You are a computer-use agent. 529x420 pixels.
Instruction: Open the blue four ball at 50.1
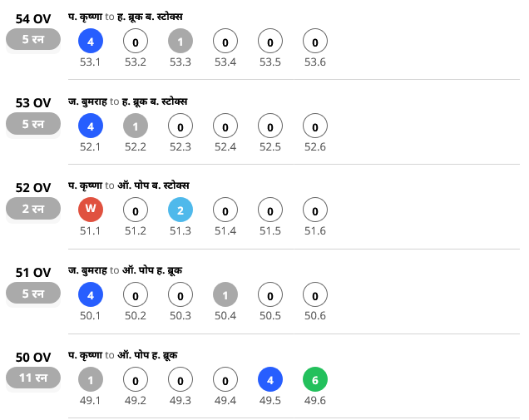point(91,294)
